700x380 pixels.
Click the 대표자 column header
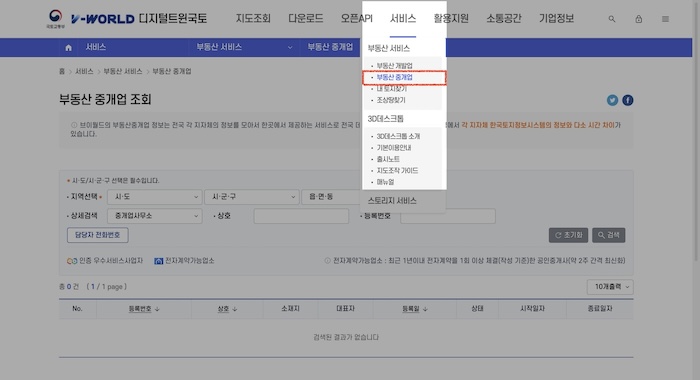pos(346,309)
